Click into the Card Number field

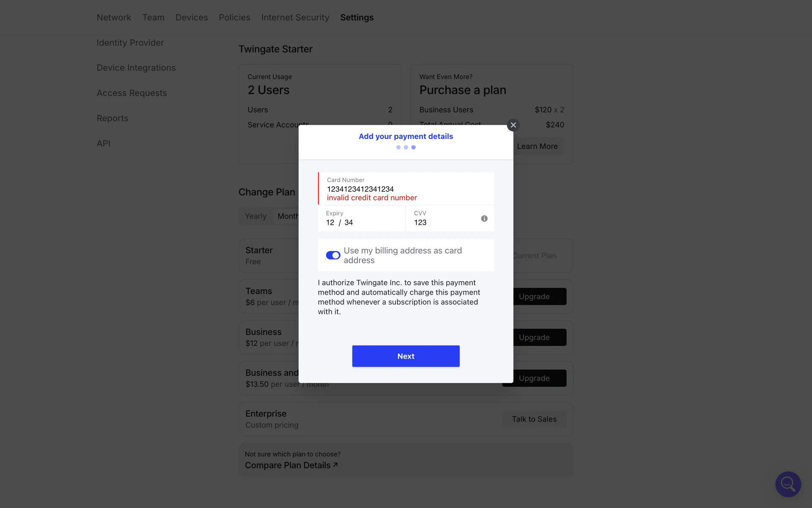tap(406, 189)
